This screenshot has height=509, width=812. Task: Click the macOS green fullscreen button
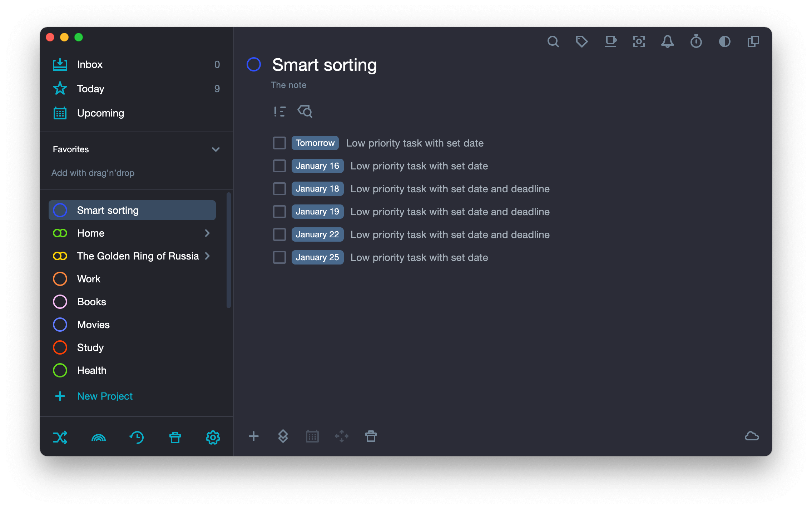coord(79,37)
